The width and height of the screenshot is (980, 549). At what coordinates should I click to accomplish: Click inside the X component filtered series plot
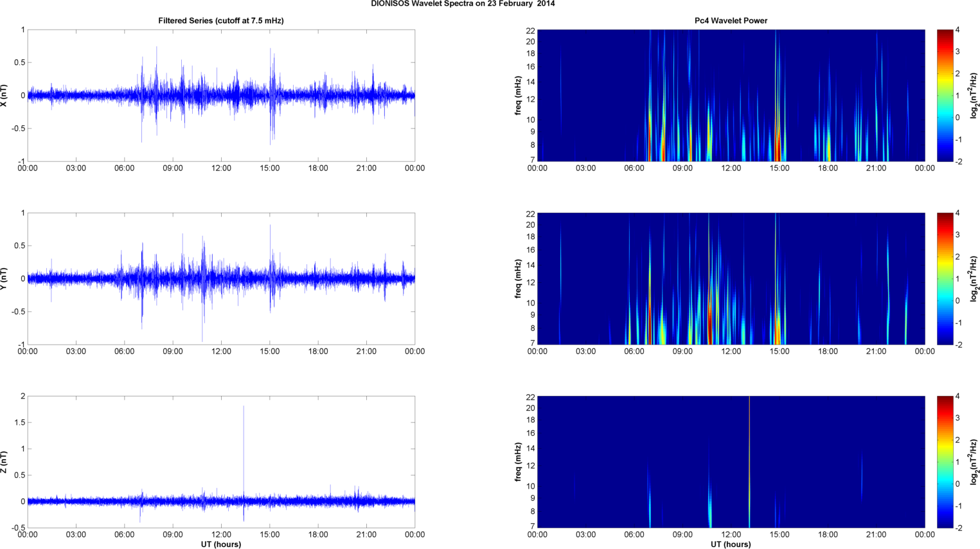(x=221, y=95)
